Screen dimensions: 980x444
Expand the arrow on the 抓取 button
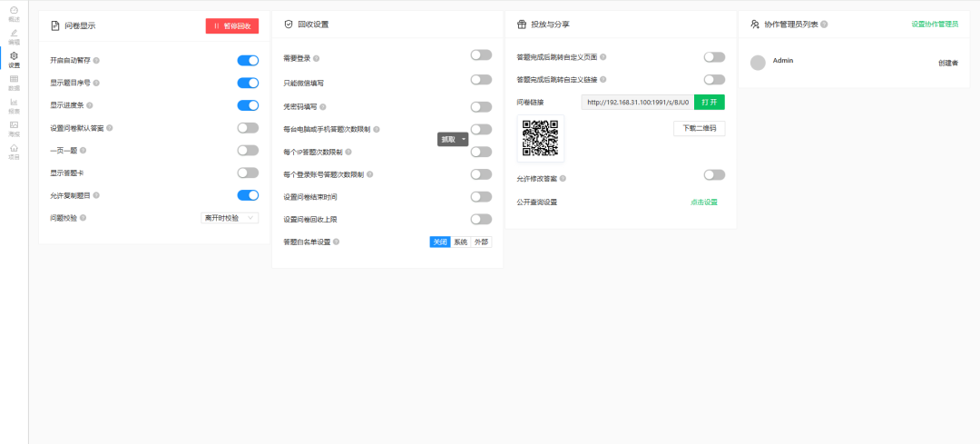click(x=464, y=139)
